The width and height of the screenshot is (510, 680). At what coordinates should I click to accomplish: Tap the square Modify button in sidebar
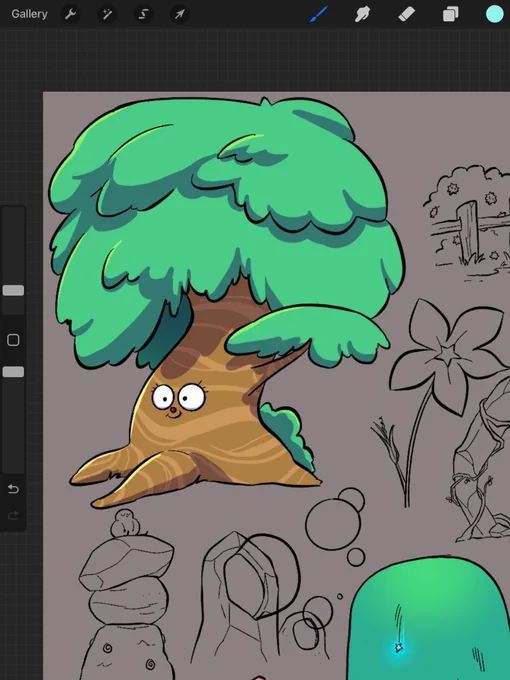(13, 340)
